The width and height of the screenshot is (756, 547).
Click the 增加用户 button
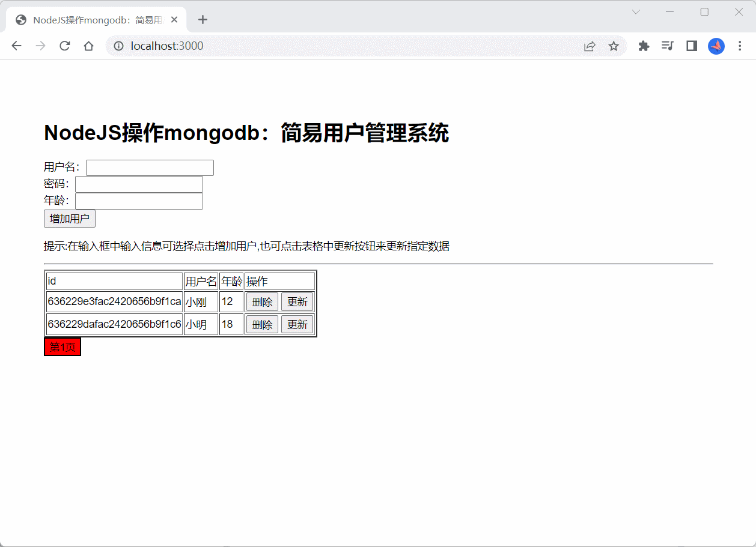point(69,219)
